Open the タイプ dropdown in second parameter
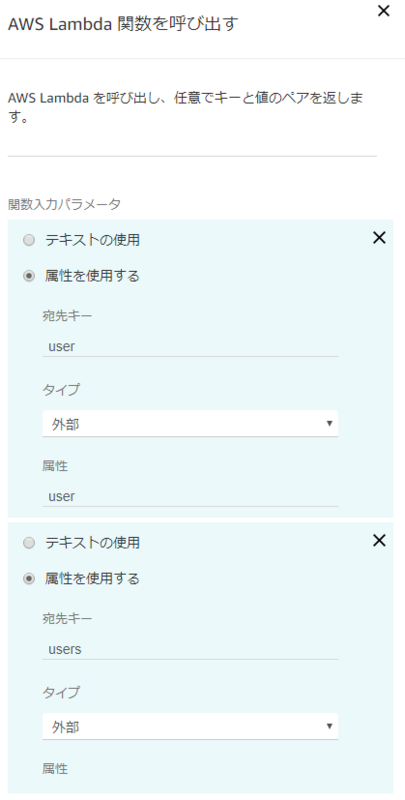 (x=190, y=727)
